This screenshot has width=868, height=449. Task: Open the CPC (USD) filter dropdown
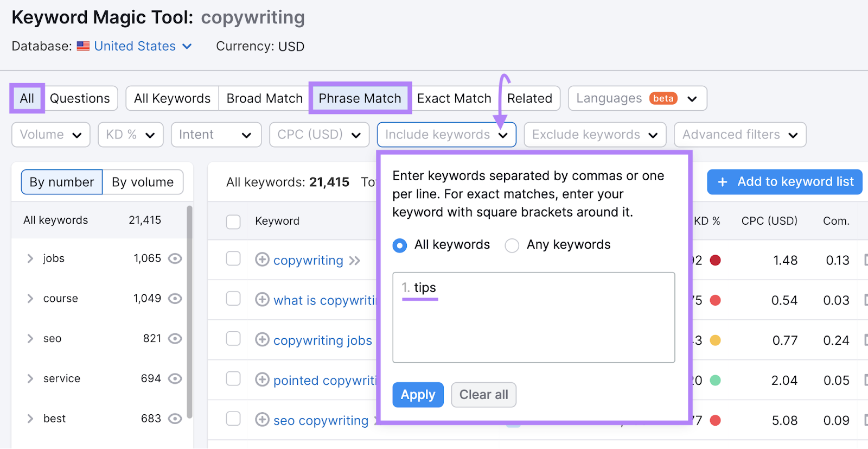point(319,135)
